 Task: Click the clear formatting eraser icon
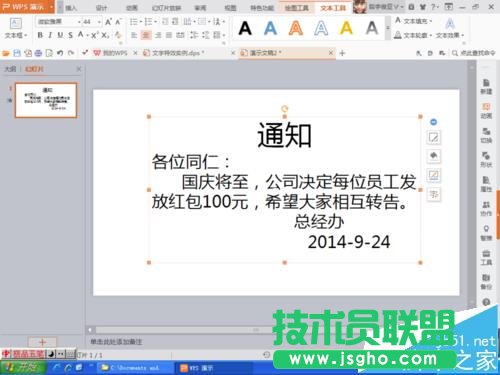118,35
